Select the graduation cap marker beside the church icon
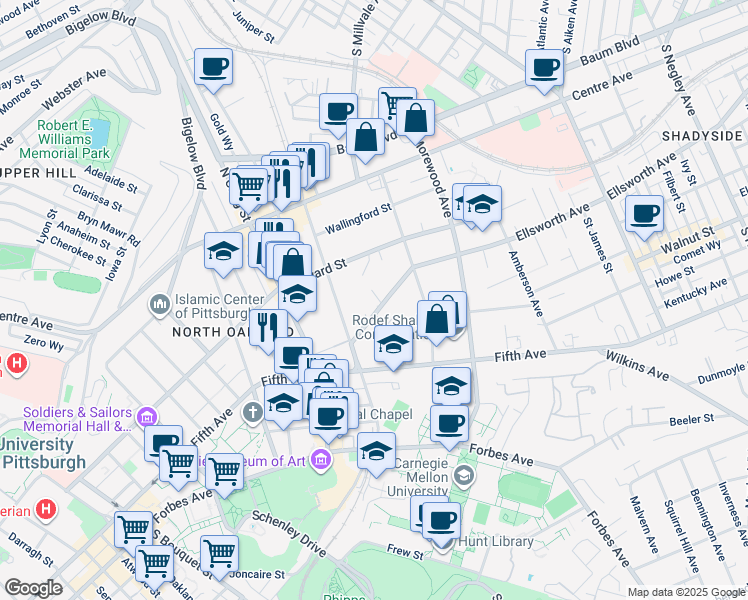Screen dimensions: 748x600 [x=283, y=404]
